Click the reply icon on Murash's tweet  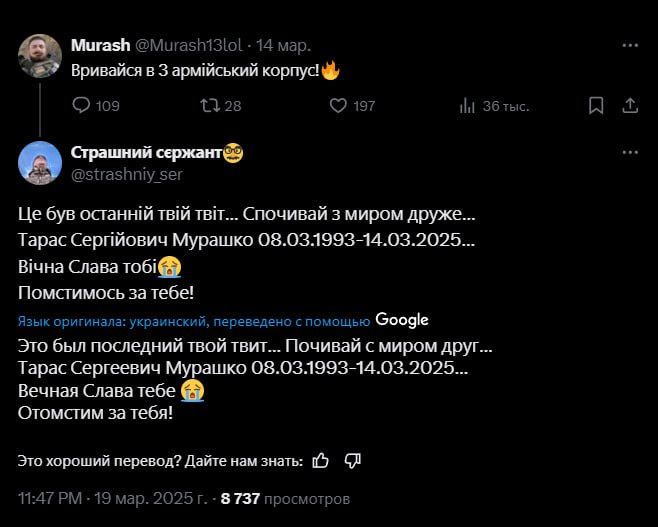point(82,106)
